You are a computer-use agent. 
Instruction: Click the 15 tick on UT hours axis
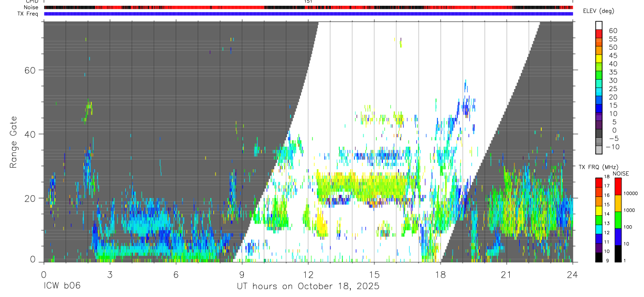[374, 274]
